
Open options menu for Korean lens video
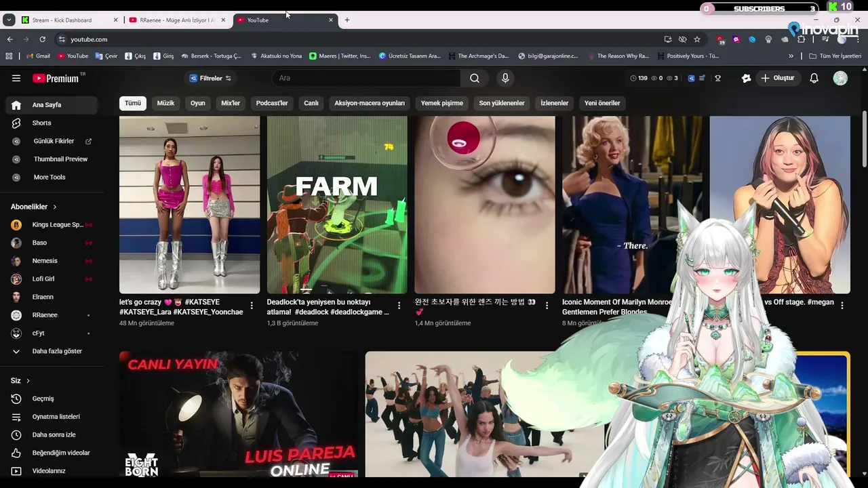pos(547,306)
